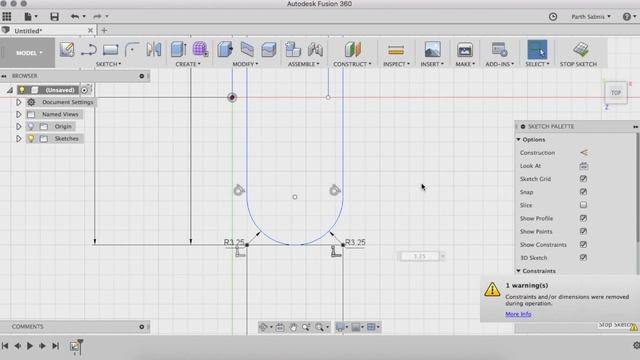Viewport: 640px width, 360px height.
Task: Toggle the Show Constraints checkbox
Action: click(583, 244)
